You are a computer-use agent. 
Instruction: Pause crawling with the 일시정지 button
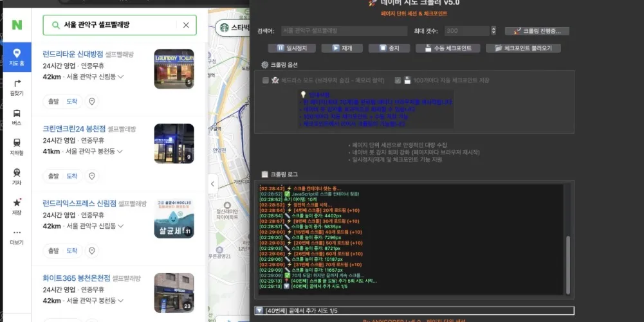(291, 48)
